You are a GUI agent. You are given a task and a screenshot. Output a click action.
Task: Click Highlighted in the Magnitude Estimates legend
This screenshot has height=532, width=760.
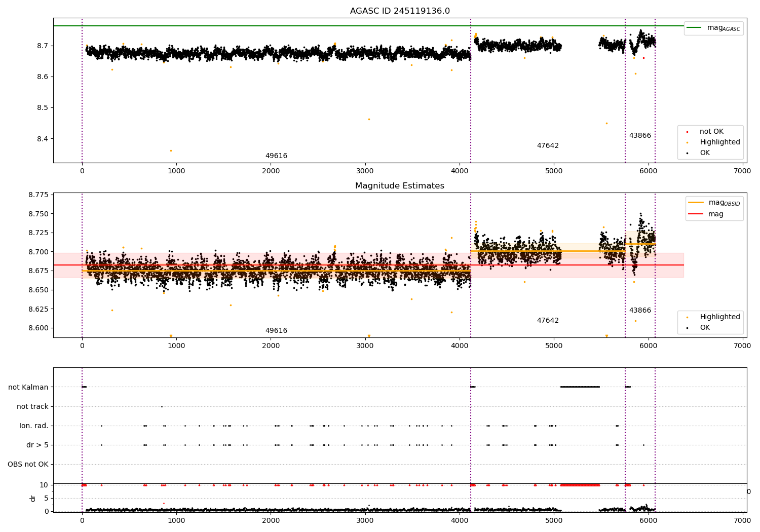tap(720, 317)
